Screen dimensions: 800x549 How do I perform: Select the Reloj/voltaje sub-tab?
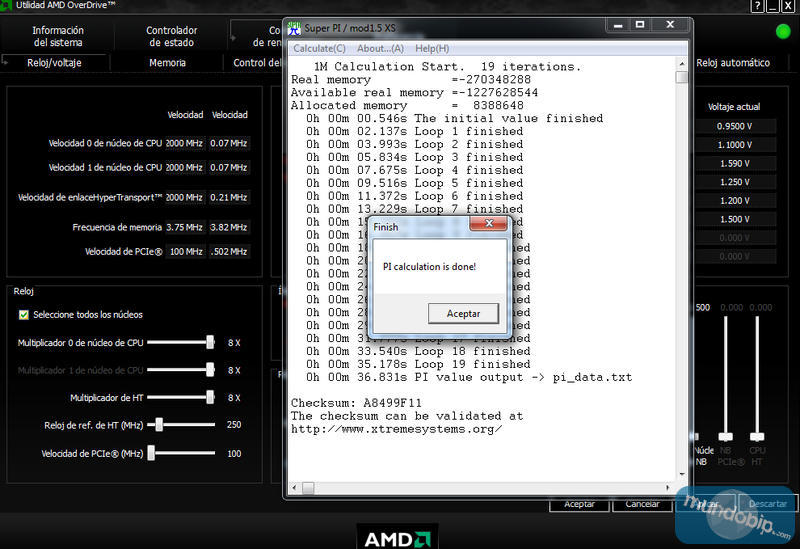[x=54, y=63]
